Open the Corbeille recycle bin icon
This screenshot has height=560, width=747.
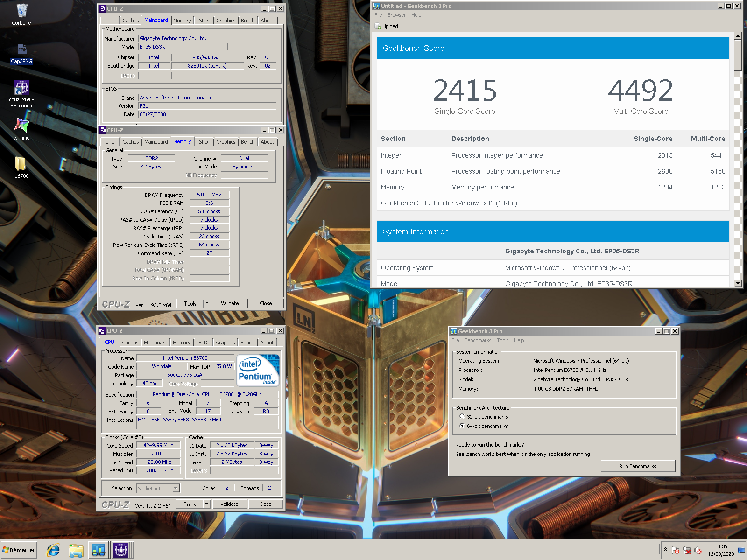pyautogui.click(x=21, y=14)
